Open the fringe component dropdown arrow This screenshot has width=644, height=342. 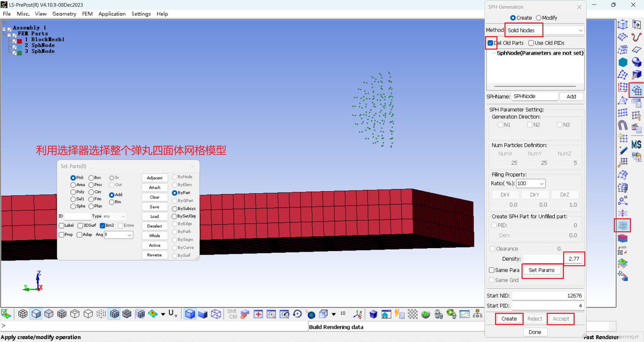(x=163, y=314)
